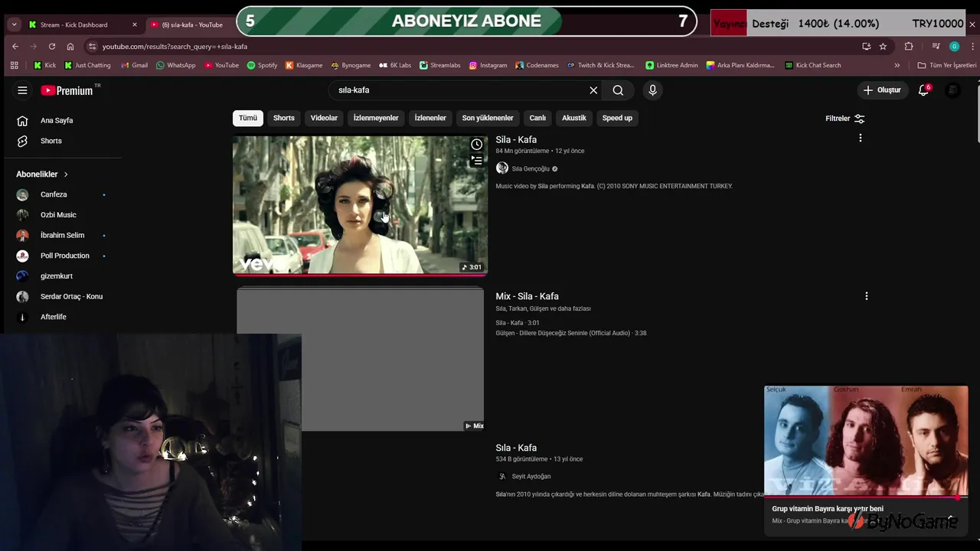Select the İzlenmeyenler filter chip

coord(376,118)
